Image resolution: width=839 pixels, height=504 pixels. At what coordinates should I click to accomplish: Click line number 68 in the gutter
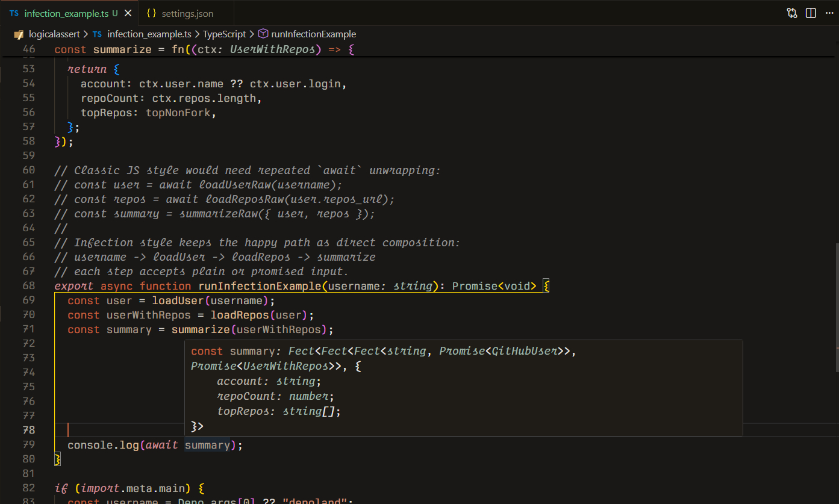pos(28,286)
